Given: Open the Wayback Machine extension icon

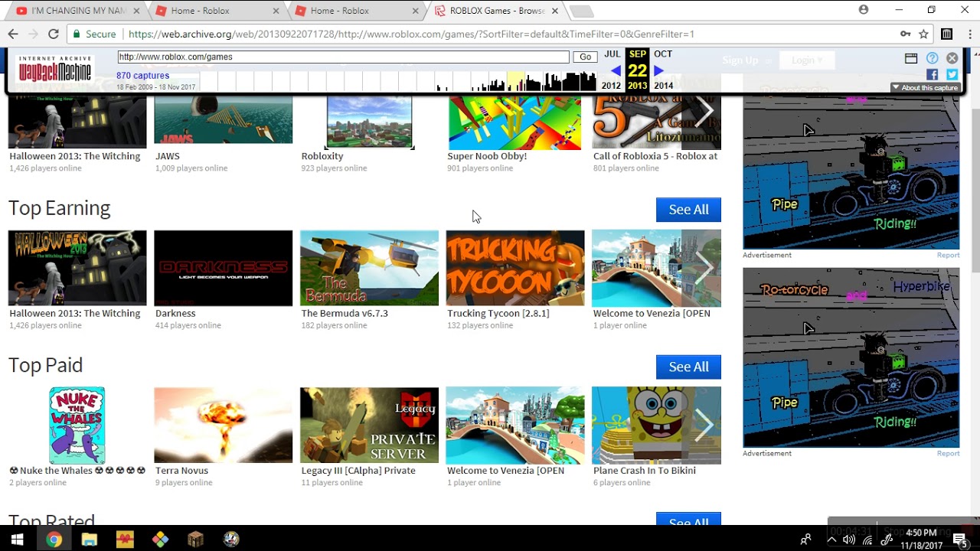Looking at the screenshot, I should pyautogui.click(x=947, y=34).
